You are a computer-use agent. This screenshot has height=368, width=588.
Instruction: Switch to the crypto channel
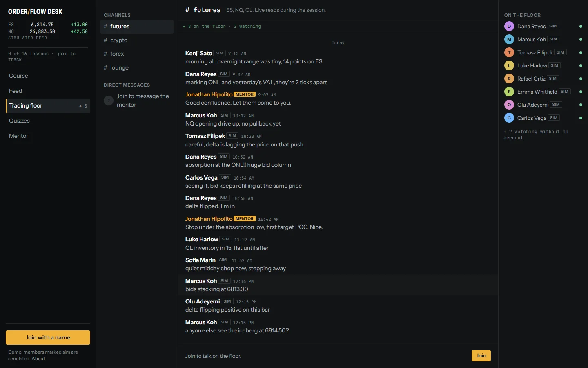[x=137, y=40]
